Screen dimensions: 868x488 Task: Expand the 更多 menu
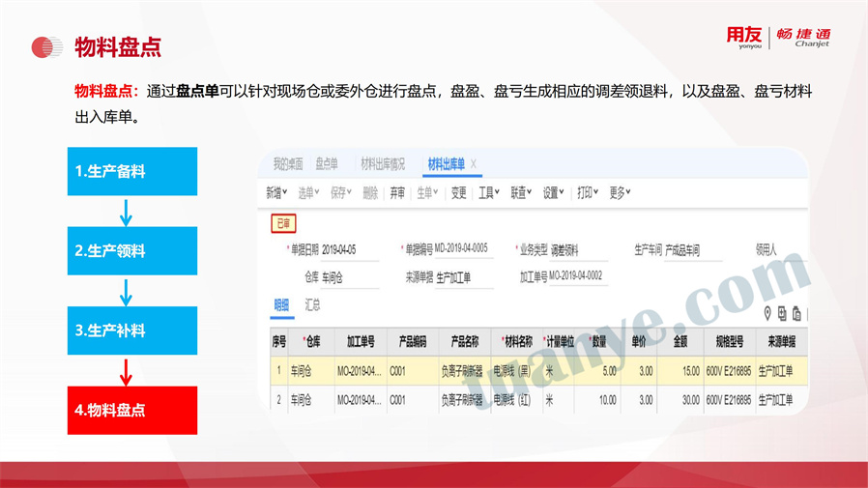(x=620, y=192)
